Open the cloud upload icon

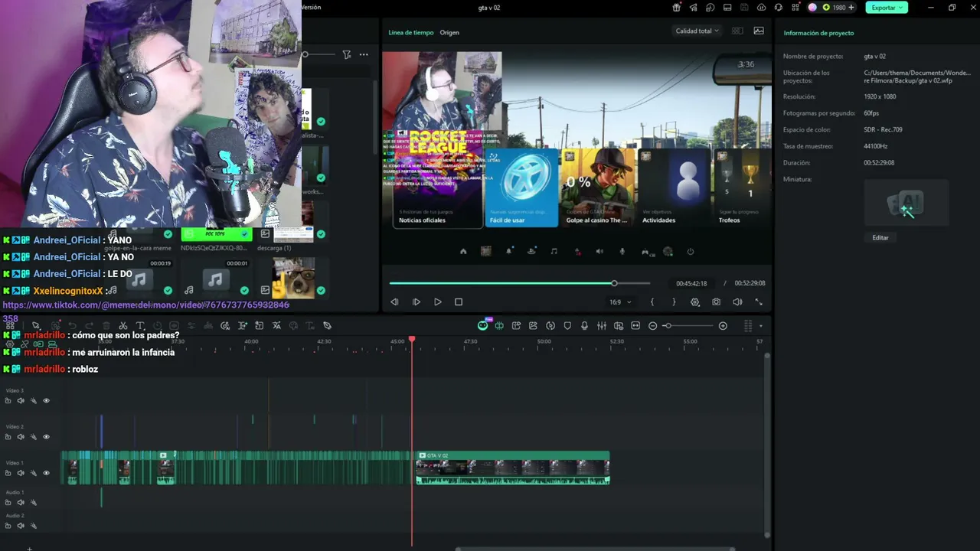pyautogui.click(x=761, y=8)
